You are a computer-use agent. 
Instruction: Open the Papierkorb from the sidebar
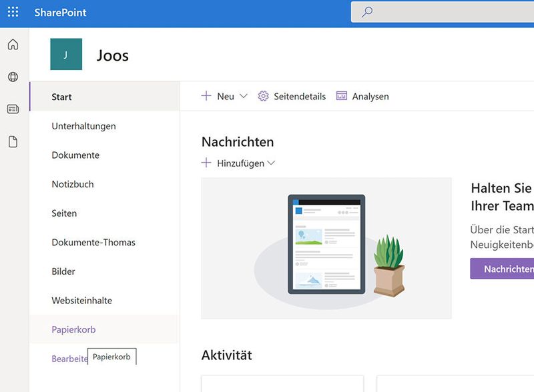tap(75, 329)
